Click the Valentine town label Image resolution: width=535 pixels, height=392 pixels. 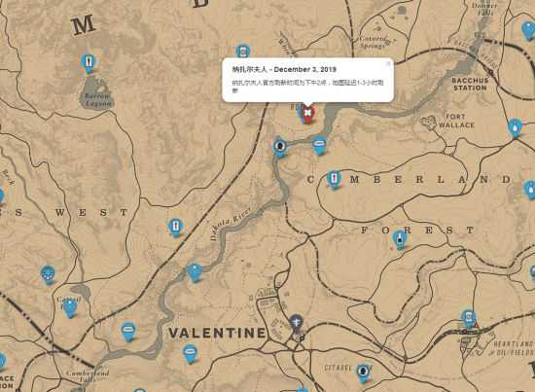point(218,333)
